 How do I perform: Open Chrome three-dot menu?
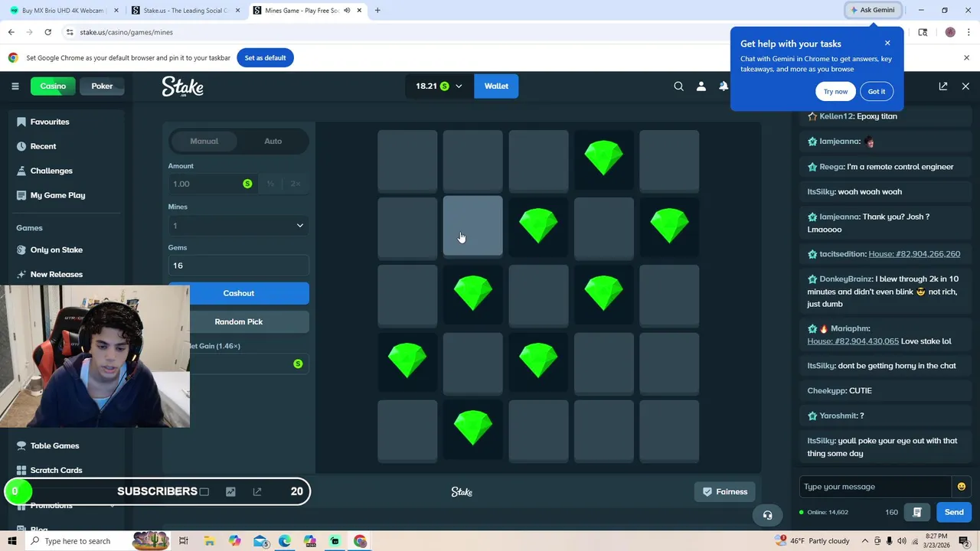click(967, 32)
